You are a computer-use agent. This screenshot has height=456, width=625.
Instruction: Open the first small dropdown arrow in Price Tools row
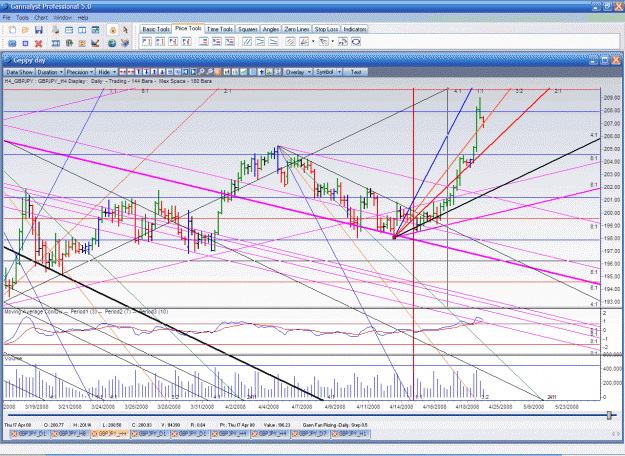pyautogui.click(x=313, y=41)
